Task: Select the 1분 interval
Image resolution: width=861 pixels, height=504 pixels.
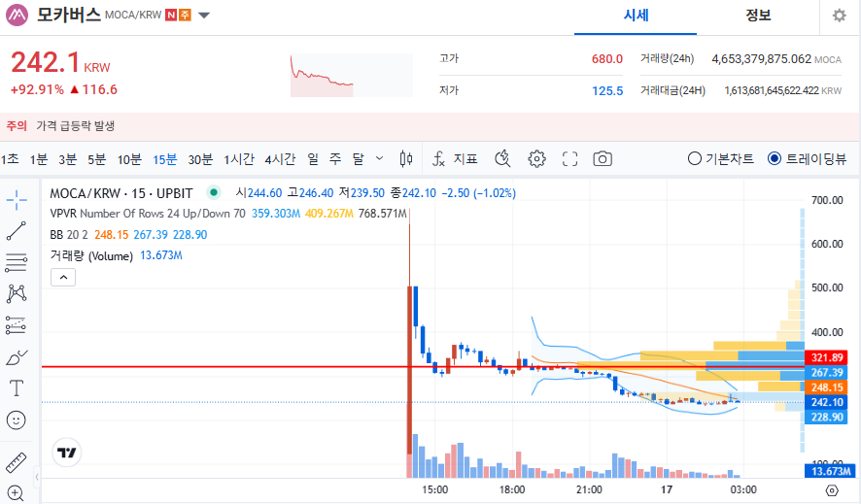Action: pyautogui.click(x=39, y=159)
